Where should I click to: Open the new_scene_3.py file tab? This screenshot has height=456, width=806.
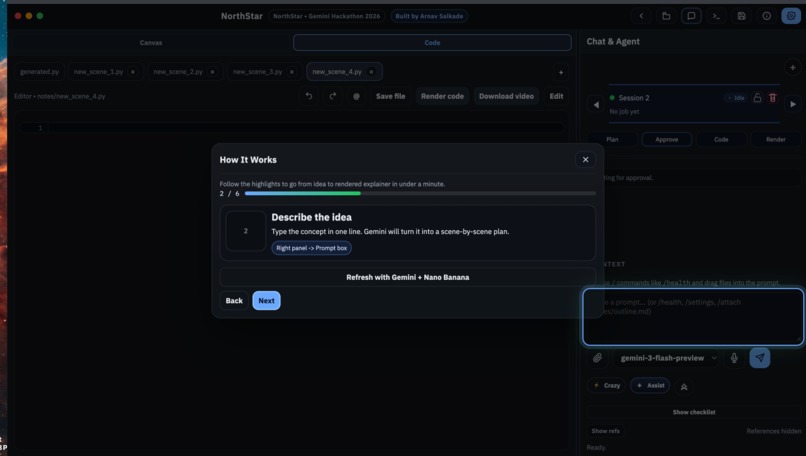click(x=258, y=72)
